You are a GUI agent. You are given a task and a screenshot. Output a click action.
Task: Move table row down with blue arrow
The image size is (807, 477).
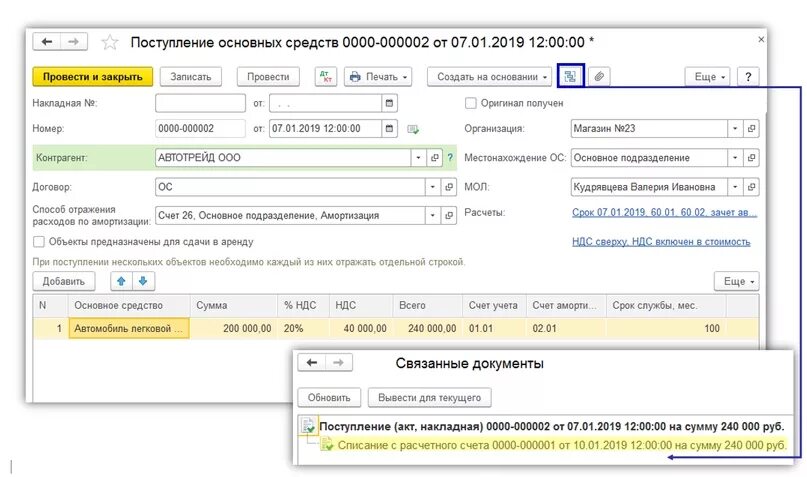[143, 281]
